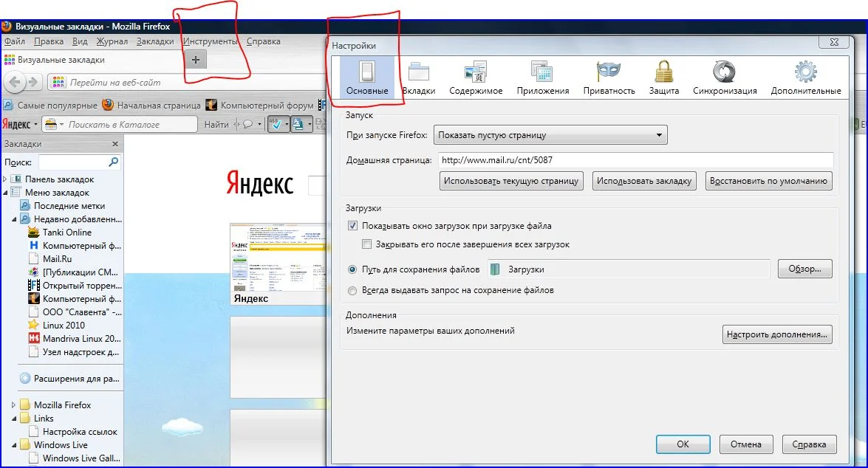Toggle Закрывать его после завершения checkbox

tap(366, 244)
